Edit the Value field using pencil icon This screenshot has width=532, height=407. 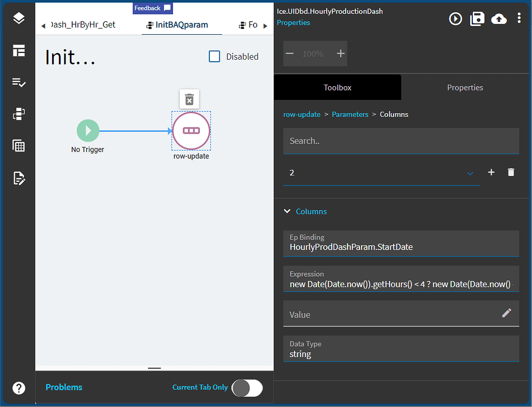point(507,313)
